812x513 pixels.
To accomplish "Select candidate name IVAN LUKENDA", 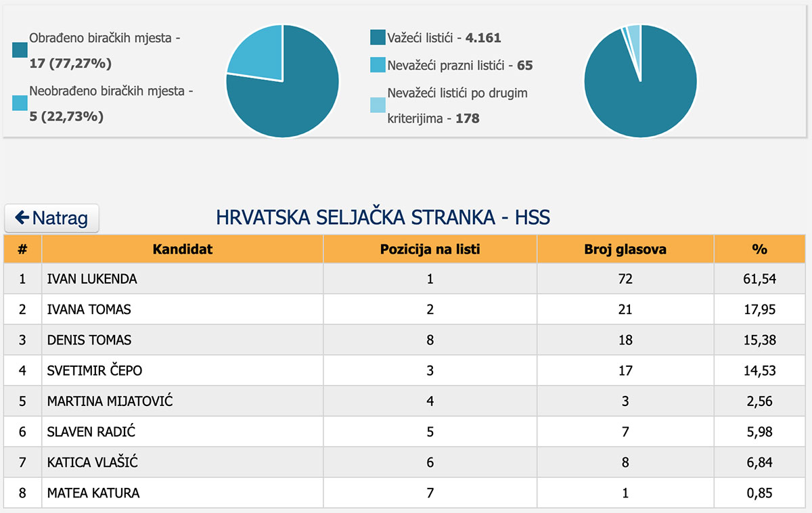I will 91,279.
